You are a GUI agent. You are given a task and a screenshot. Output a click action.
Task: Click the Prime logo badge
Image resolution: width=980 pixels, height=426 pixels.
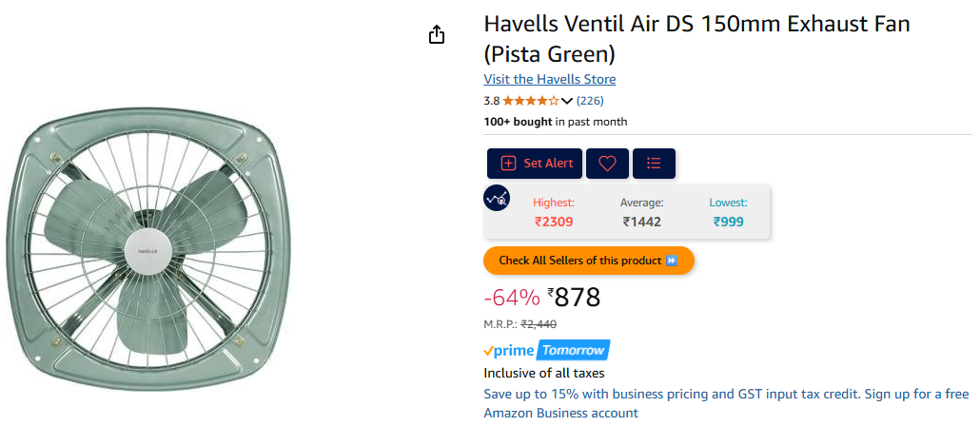tap(508, 350)
